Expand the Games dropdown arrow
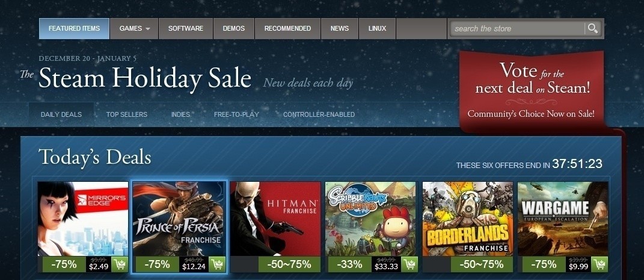The width and height of the screenshot is (644, 280). [x=147, y=29]
